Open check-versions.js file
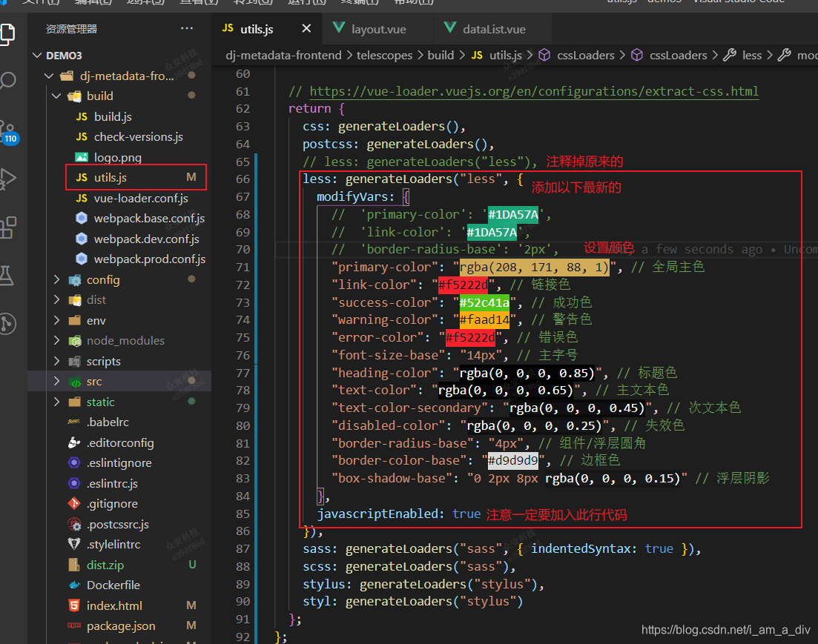This screenshot has width=818, height=644. point(138,136)
